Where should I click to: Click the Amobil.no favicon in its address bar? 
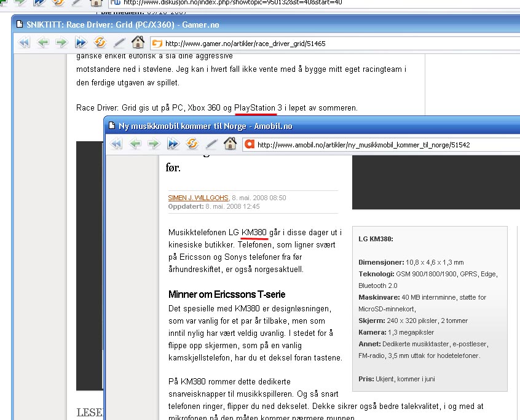(250, 144)
